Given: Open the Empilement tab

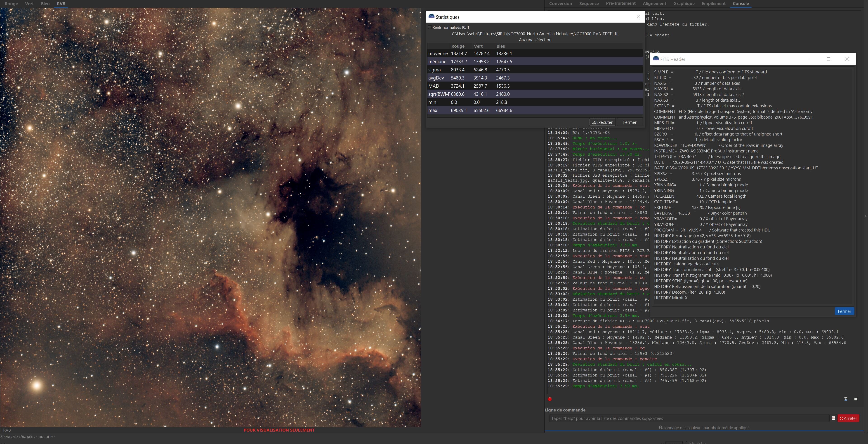Looking at the screenshot, I should point(713,4).
